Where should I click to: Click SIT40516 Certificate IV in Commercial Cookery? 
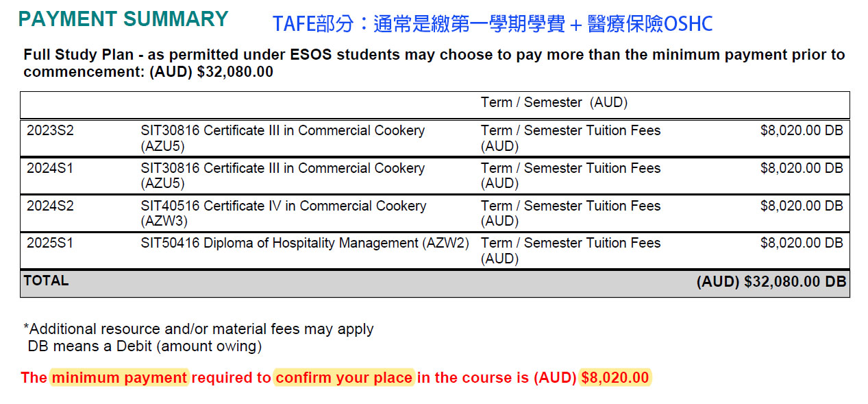click(283, 206)
